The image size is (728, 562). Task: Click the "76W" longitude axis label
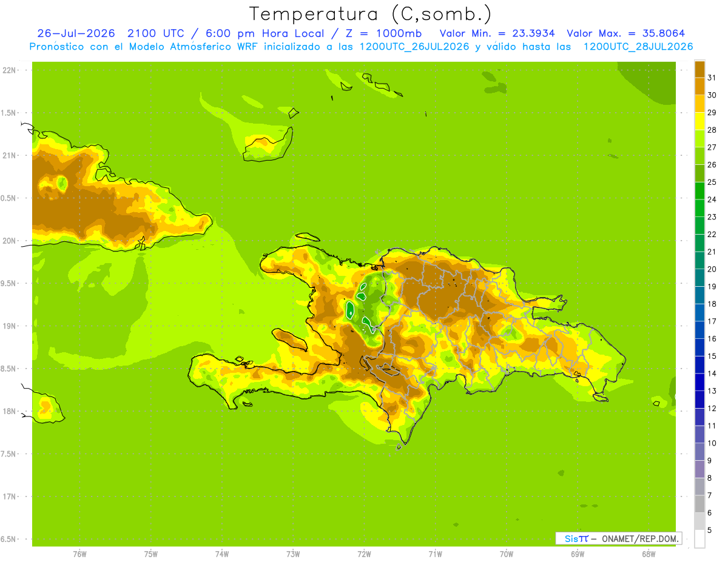tap(79, 554)
